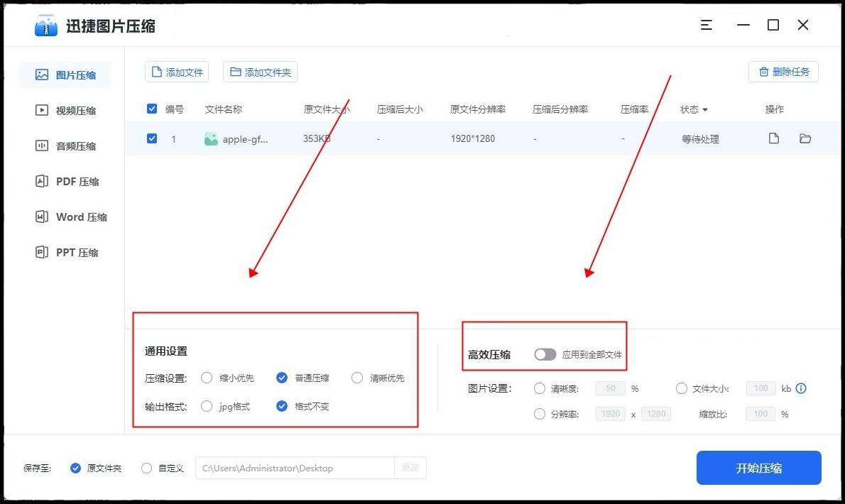Click the apple-gf image file thumbnail icon

pyautogui.click(x=211, y=139)
